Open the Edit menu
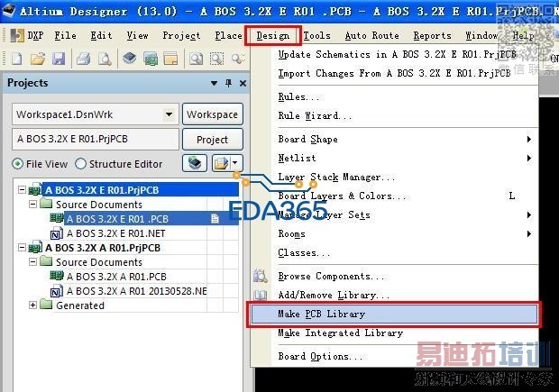This screenshot has width=559, height=392. [x=101, y=36]
